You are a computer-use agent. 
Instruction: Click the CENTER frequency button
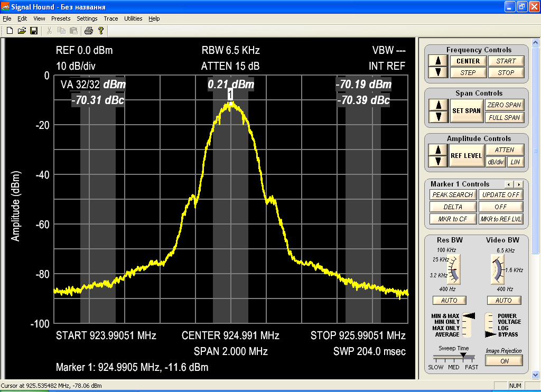point(468,61)
